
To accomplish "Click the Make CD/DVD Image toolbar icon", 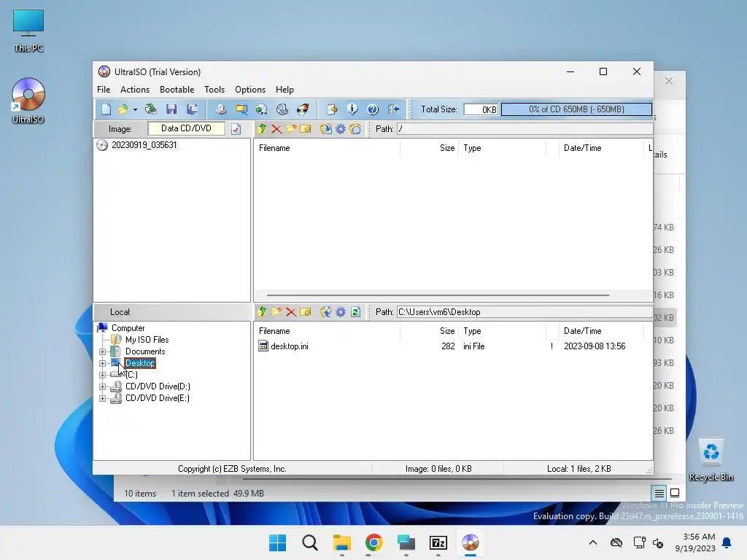I will coord(220,109).
